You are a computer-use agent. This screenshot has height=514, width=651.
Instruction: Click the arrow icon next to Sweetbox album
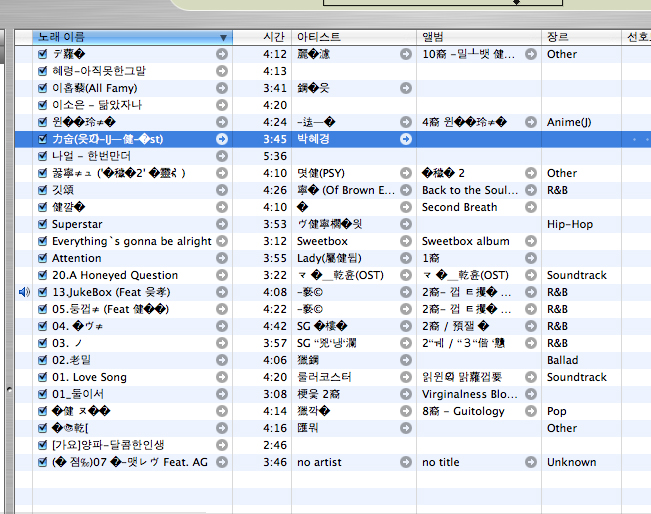tap(531, 242)
